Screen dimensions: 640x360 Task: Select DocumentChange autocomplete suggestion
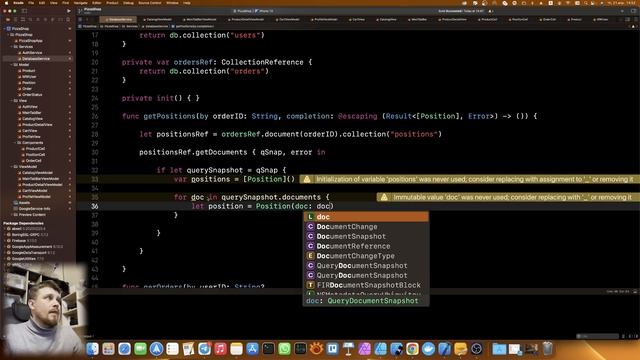[366, 227]
